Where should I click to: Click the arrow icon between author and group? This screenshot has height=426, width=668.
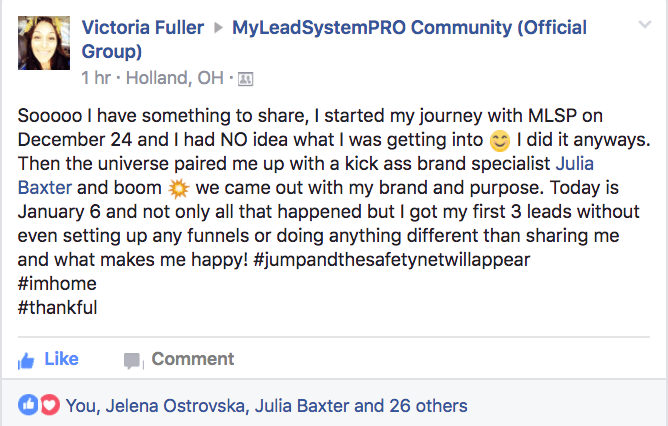click(x=219, y=28)
